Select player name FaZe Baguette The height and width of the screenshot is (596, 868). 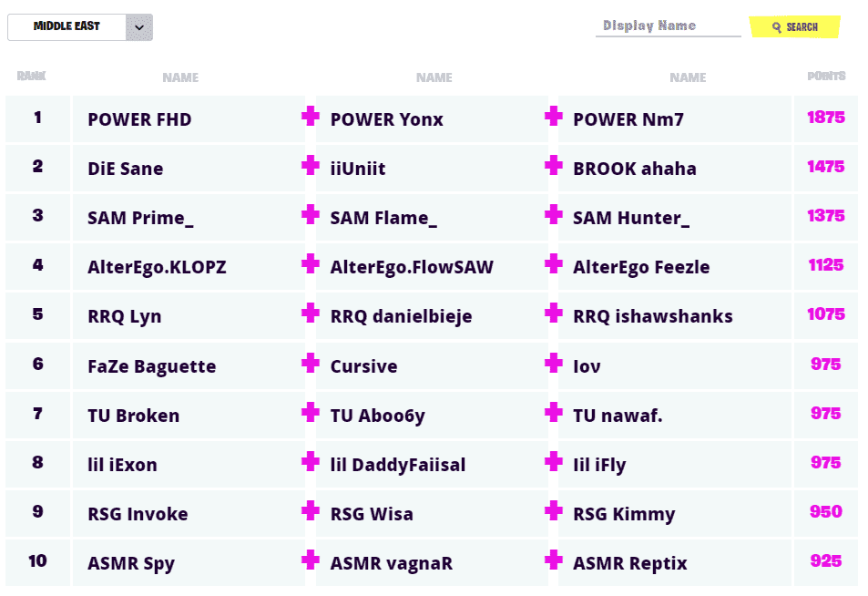151,366
